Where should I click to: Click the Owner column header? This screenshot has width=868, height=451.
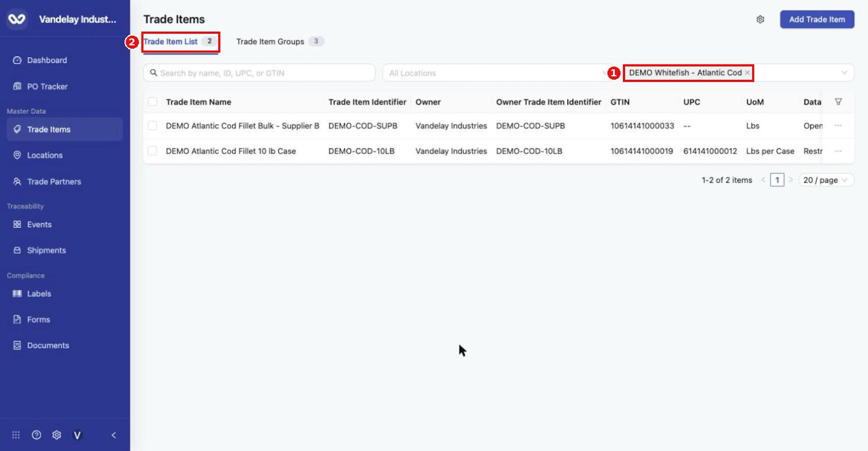[428, 102]
